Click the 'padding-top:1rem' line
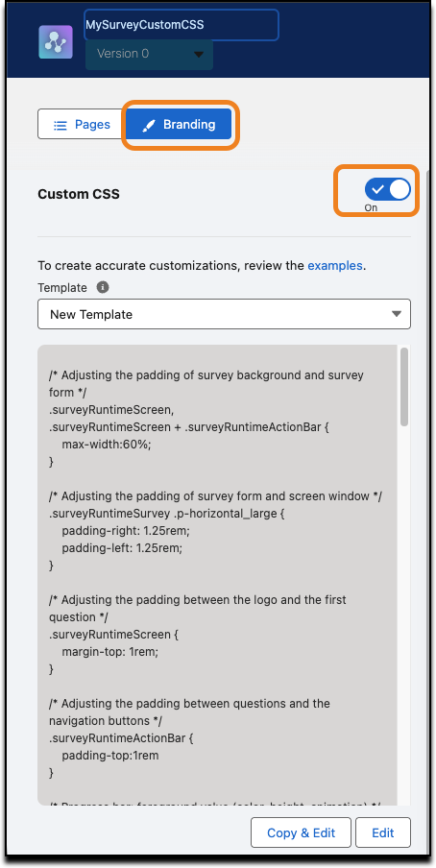 point(110,755)
